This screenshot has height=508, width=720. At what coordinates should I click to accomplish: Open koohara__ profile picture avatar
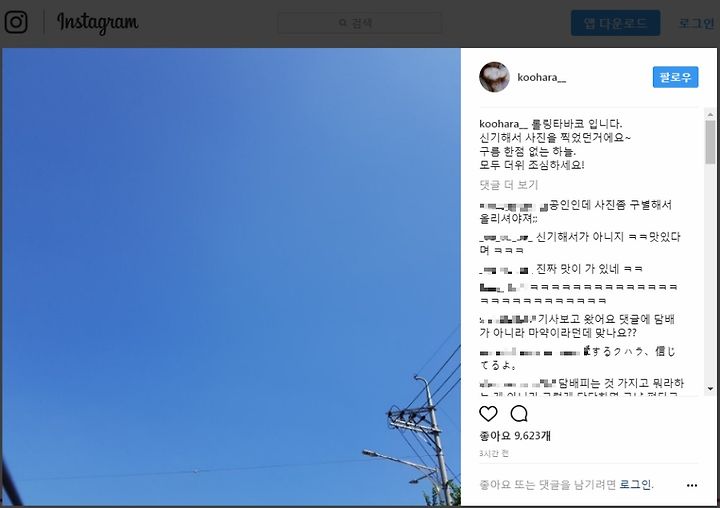pos(494,77)
